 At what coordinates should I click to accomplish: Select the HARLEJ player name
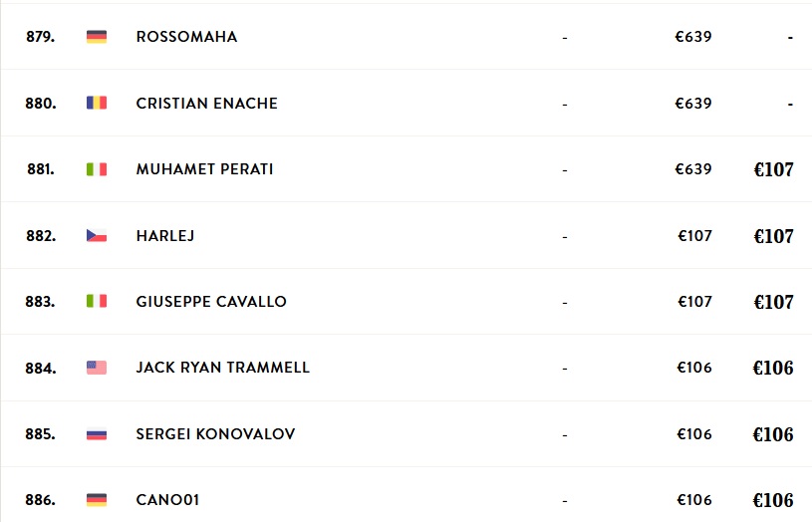[x=165, y=236]
